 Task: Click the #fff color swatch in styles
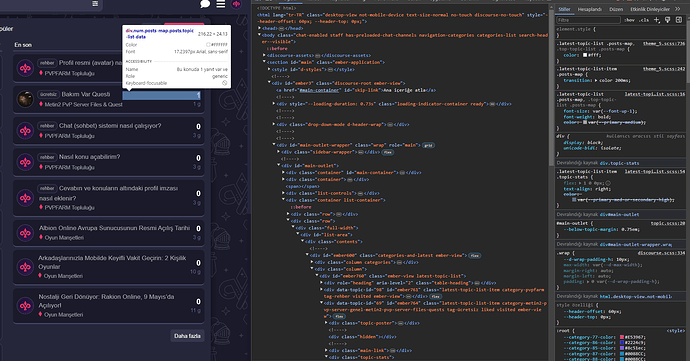(x=585, y=55)
